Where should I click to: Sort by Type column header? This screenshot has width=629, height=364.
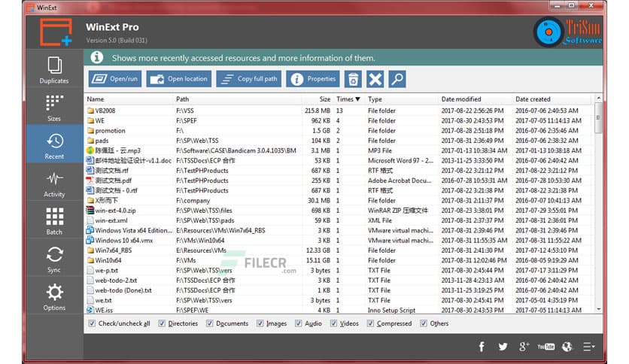tap(402, 99)
